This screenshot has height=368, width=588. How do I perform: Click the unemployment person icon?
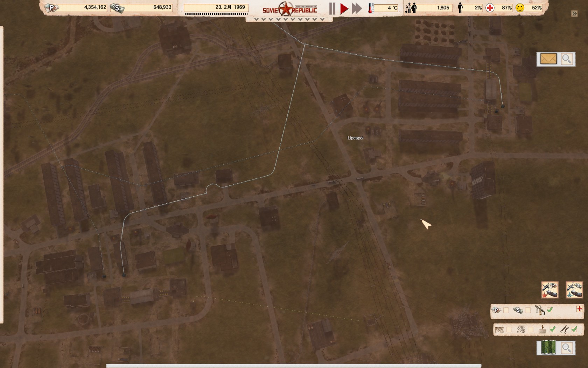(461, 8)
